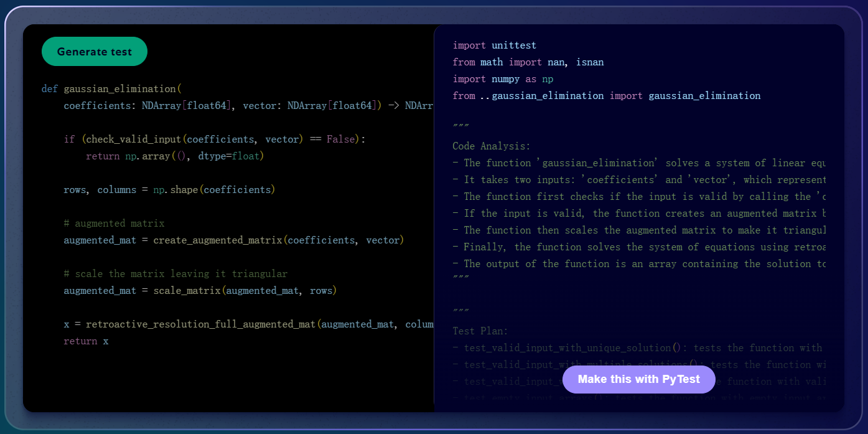
Task: Click the from ..gaussian_elimination import line
Action: 606,96
